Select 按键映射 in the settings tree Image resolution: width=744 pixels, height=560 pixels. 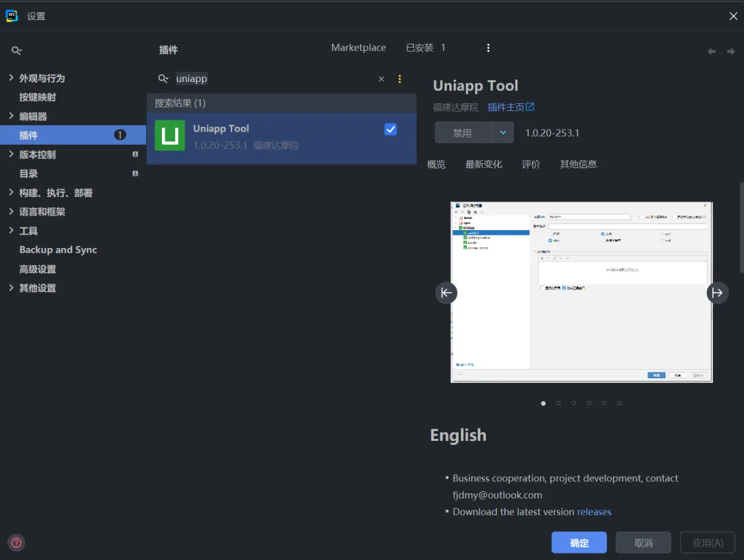[37, 97]
